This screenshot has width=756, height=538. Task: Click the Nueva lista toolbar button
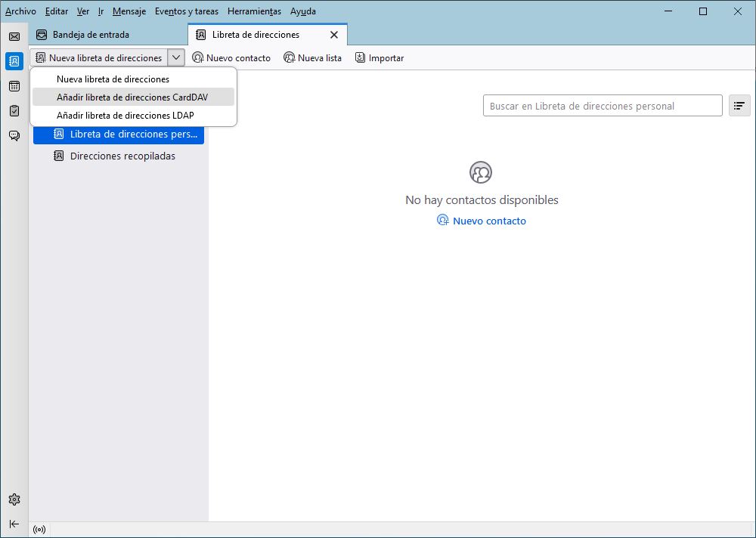pos(312,58)
